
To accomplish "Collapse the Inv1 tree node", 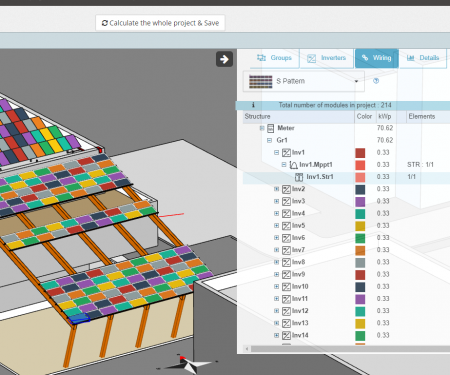I will [276, 152].
